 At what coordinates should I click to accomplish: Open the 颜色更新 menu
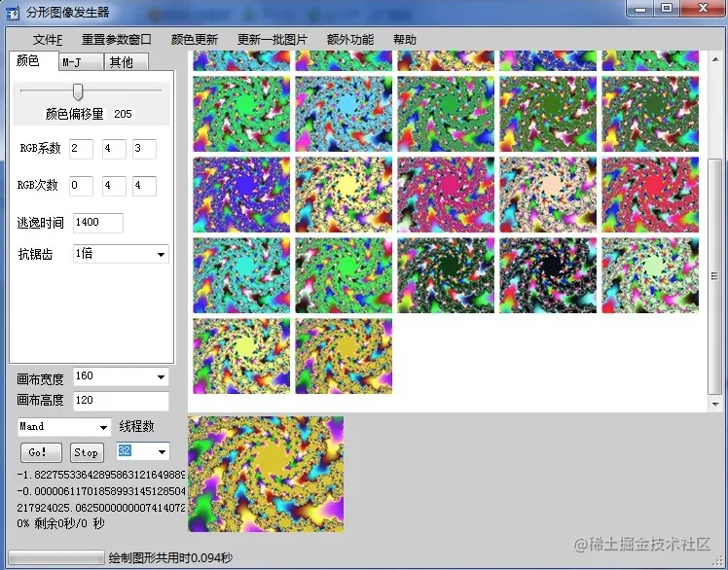(195, 40)
